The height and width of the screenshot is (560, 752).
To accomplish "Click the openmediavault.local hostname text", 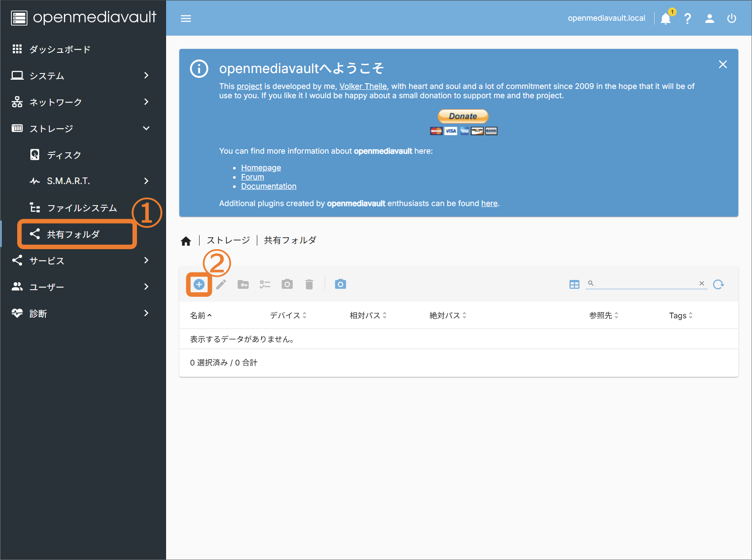I will [x=606, y=18].
